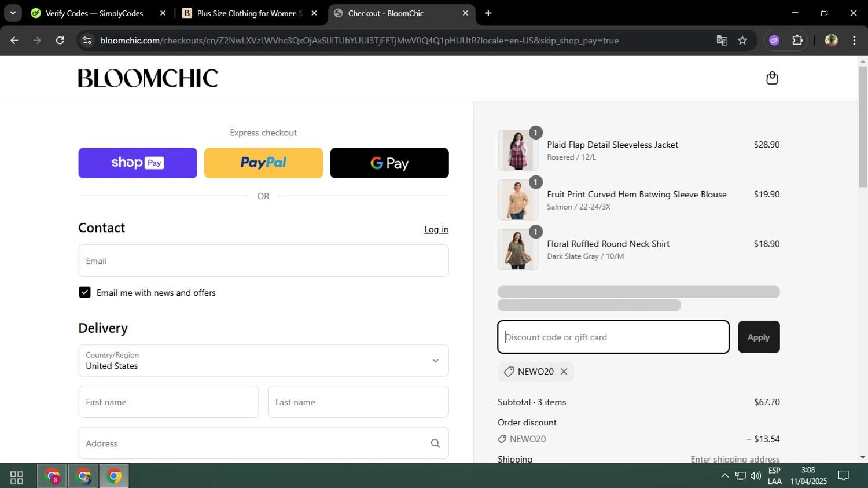
Task: Pay with Google Pay button
Action: pos(389,163)
